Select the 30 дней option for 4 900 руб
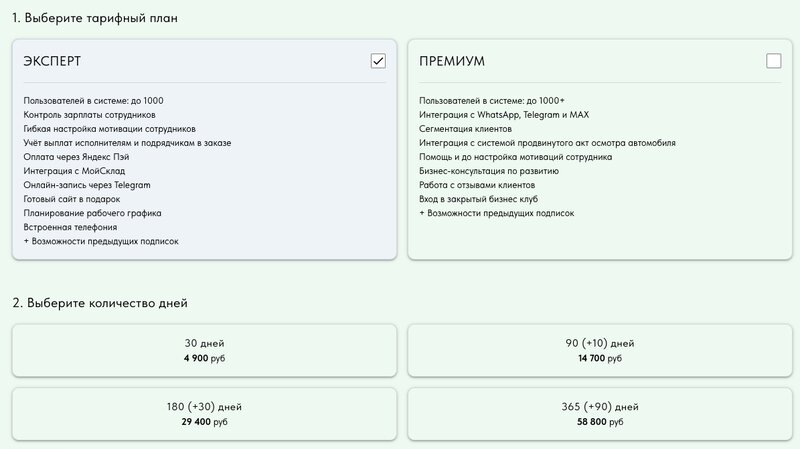The height and width of the screenshot is (449, 800). click(204, 350)
